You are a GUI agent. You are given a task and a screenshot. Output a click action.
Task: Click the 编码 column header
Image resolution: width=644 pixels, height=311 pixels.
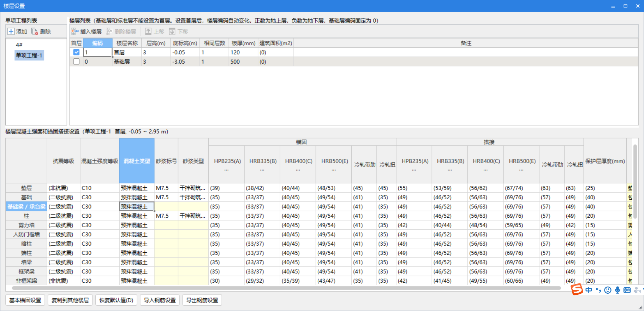point(97,43)
